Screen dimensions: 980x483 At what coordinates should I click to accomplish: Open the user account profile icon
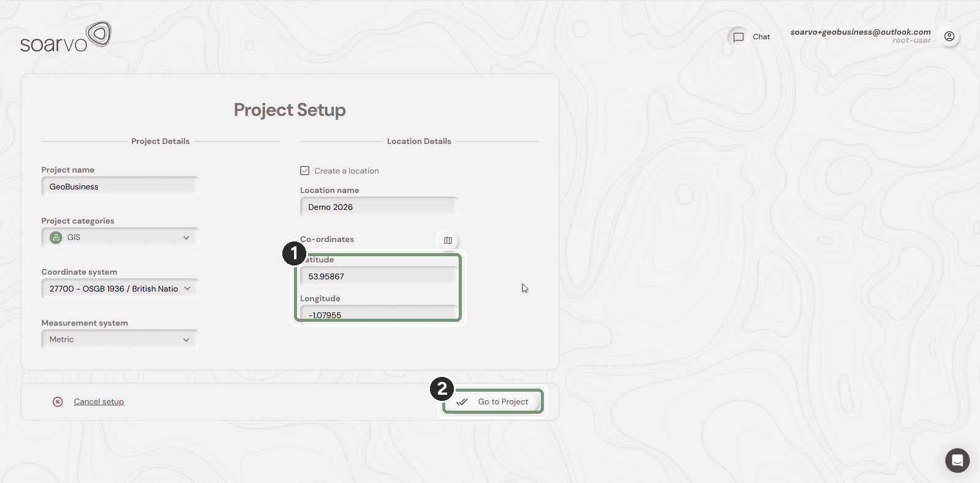pos(949,37)
